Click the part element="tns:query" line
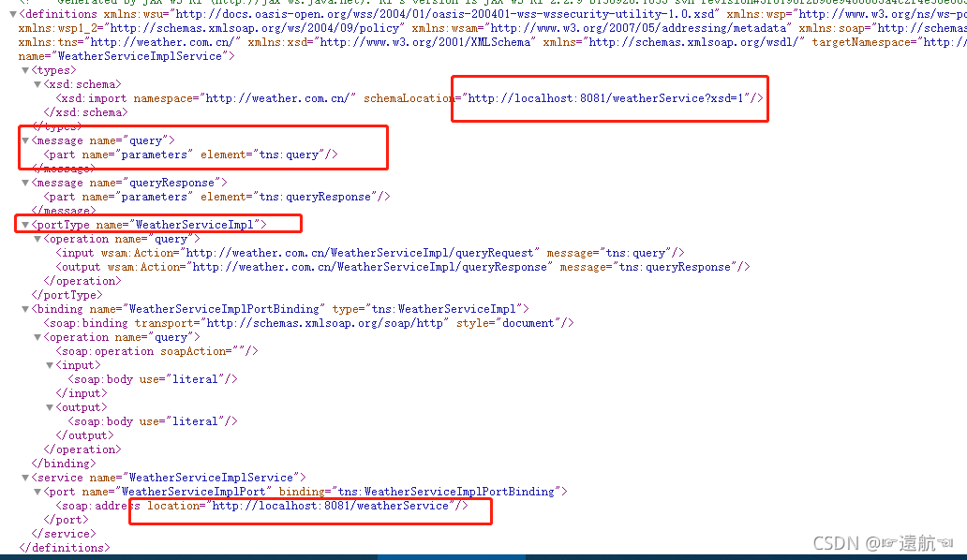967x560 pixels. tap(190, 155)
